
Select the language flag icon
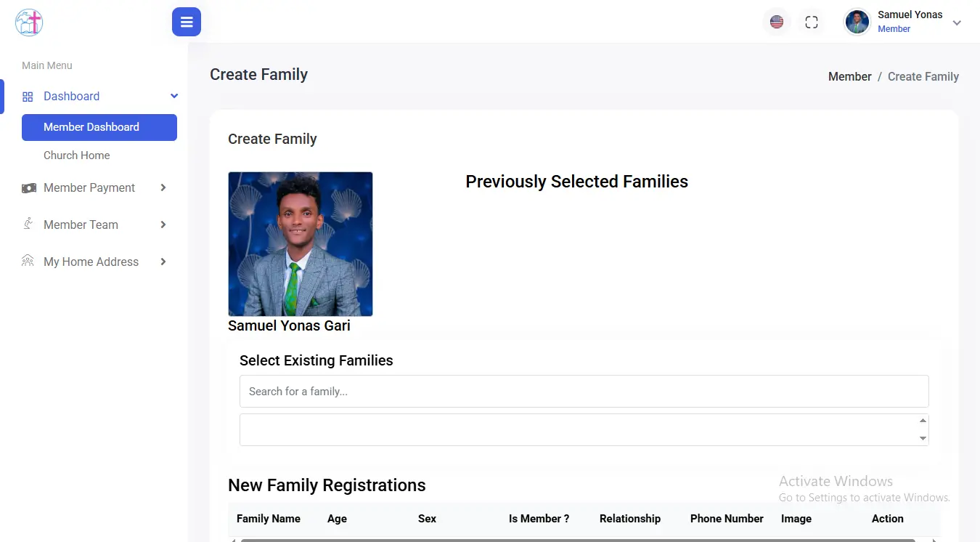[x=776, y=22]
